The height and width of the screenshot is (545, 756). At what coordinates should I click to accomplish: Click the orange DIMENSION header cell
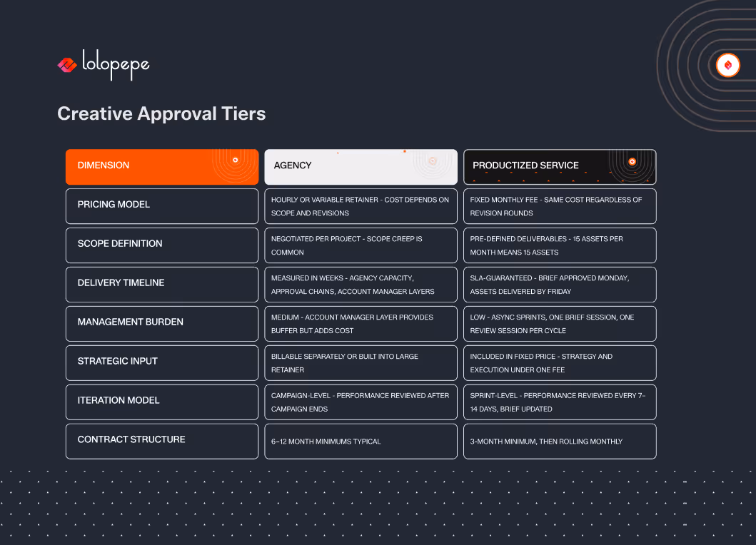tap(162, 167)
